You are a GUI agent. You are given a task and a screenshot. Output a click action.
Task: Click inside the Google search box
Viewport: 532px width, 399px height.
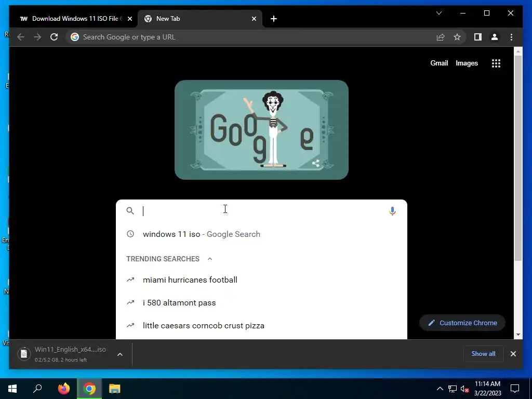261,211
